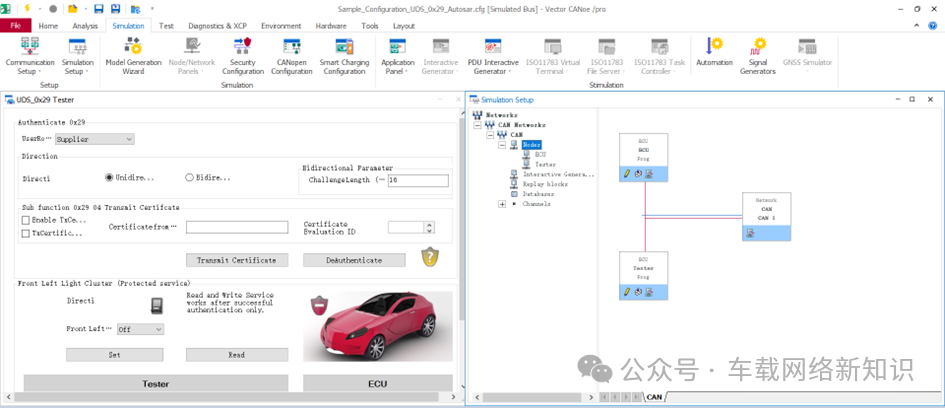
Task: Open Communication Setup in the ribbon
Action: pyautogui.click(x=30, y=56)
